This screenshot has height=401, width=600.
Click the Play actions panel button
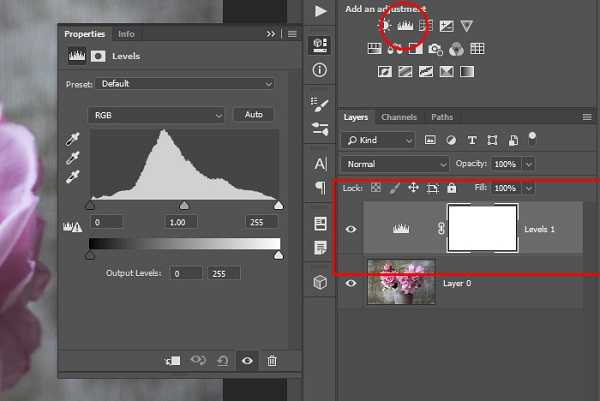[x=320, y=11]
